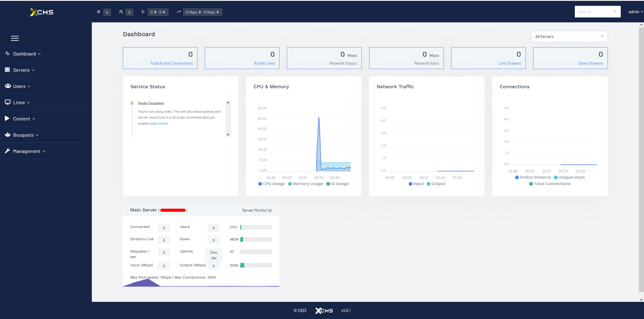Image resolution: width=644 pixels, height=319 pixels.
Task: Click the play streams icon in header
Action: pos(143,12)
